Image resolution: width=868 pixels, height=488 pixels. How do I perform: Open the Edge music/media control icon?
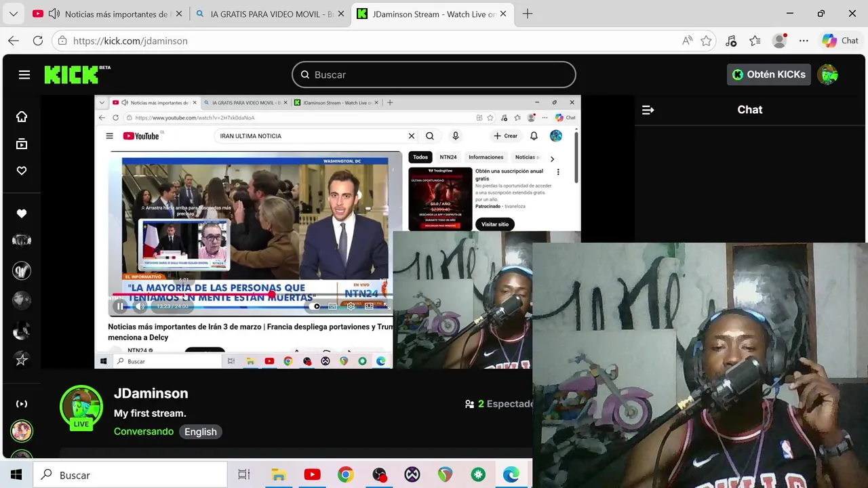(730, 41)
